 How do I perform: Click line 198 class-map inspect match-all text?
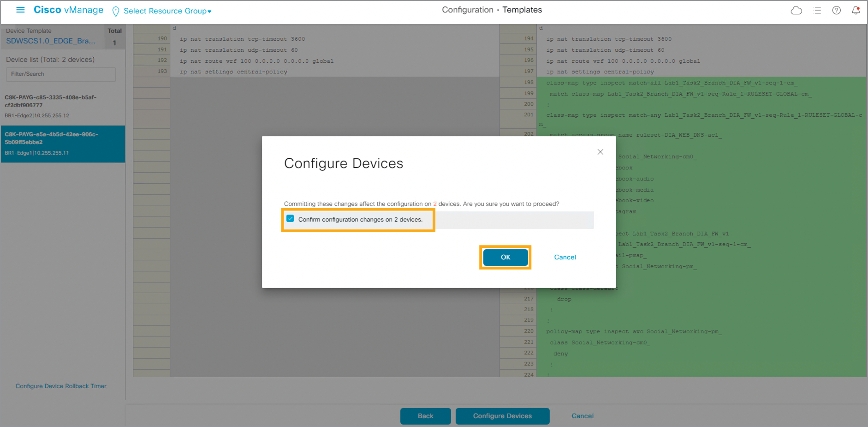click(x=672, y=83)
